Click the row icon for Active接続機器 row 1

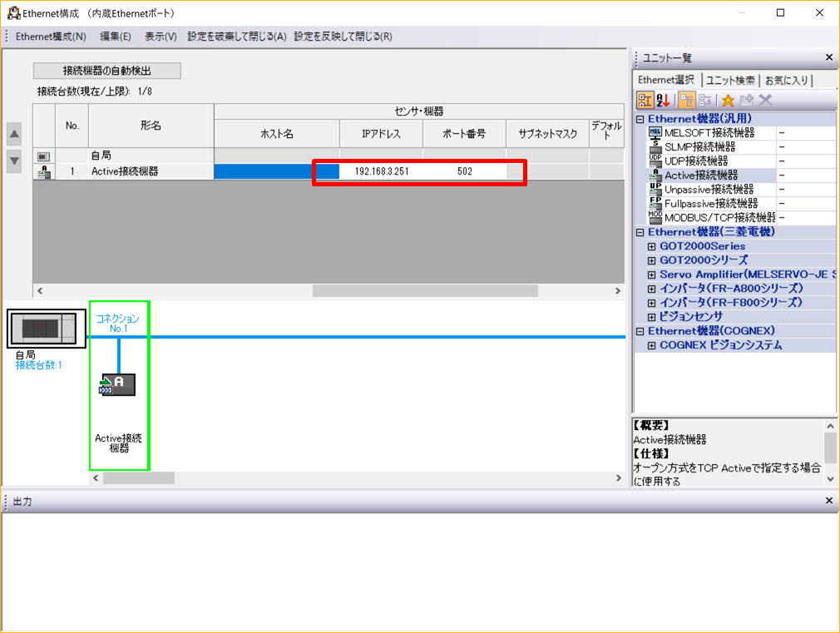coord(44,171)
